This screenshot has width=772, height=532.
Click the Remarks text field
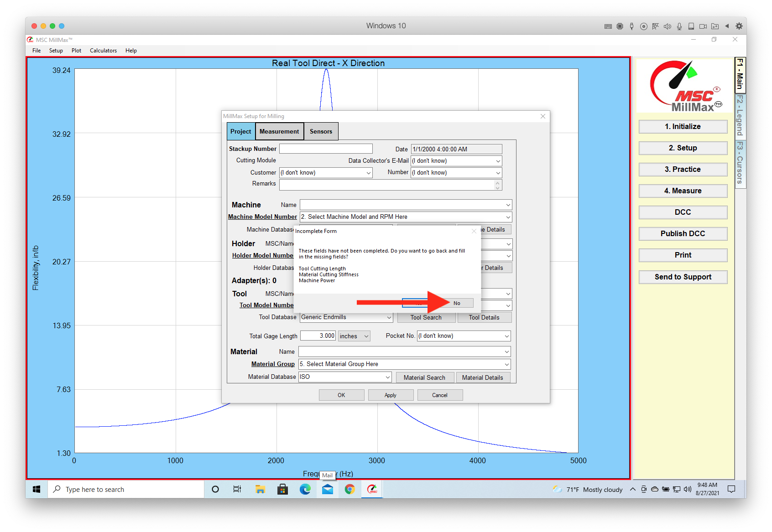pos(391,185)
